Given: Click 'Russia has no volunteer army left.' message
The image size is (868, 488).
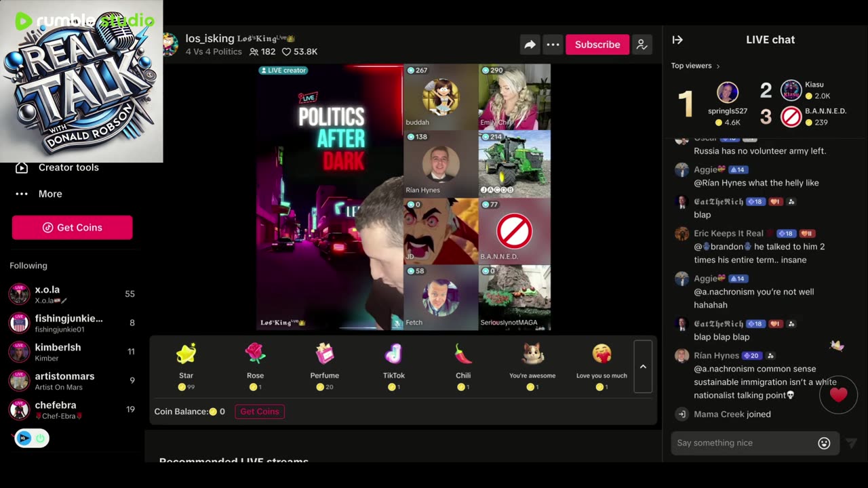Looking at the screenshot, I should (x=759, y=151).
